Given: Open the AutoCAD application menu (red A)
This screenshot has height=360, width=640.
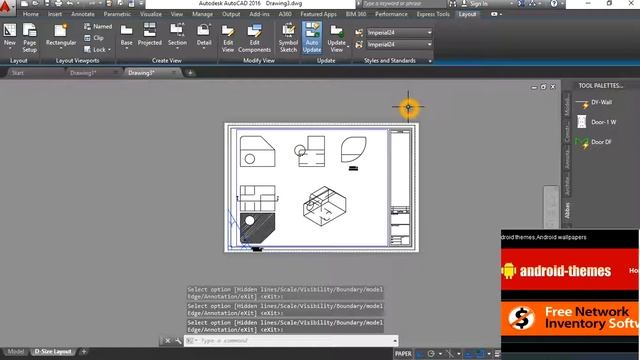Looking at the screenshot, I should click(x=6, y=7).
